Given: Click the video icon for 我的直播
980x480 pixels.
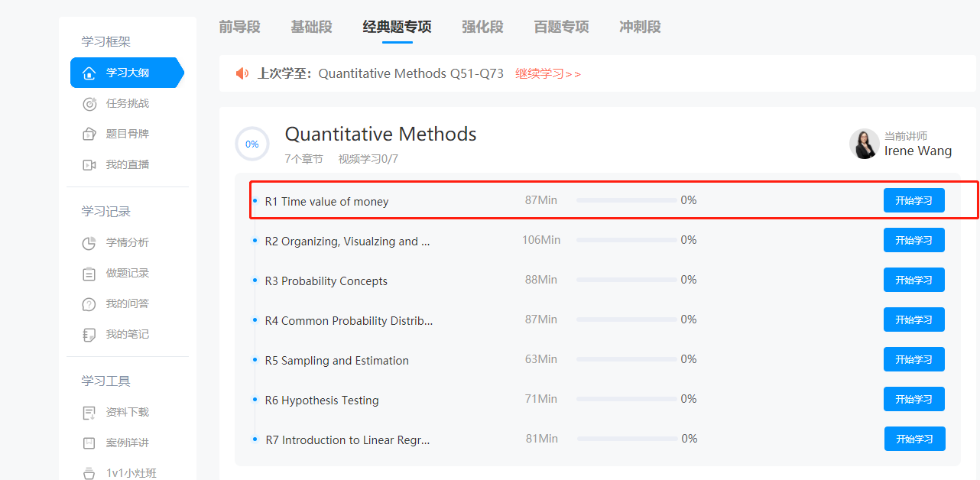Looking at the screenshot, I should point(89,164).
